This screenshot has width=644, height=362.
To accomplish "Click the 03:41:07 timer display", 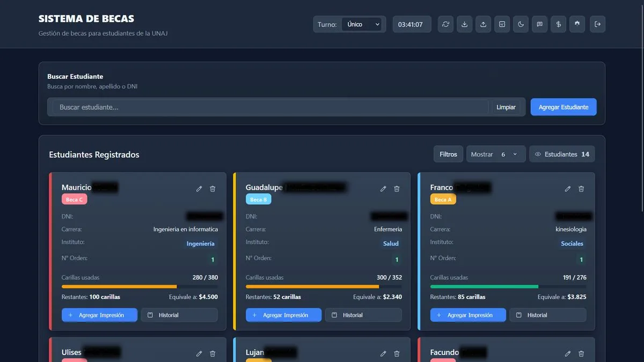I will pos(412,24).
